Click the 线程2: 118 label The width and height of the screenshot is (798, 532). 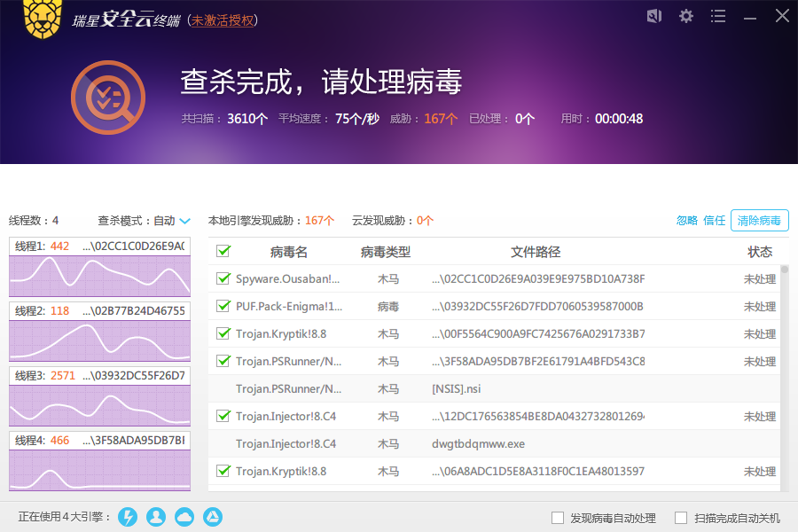pyautogui.click(x=42, y=311)
